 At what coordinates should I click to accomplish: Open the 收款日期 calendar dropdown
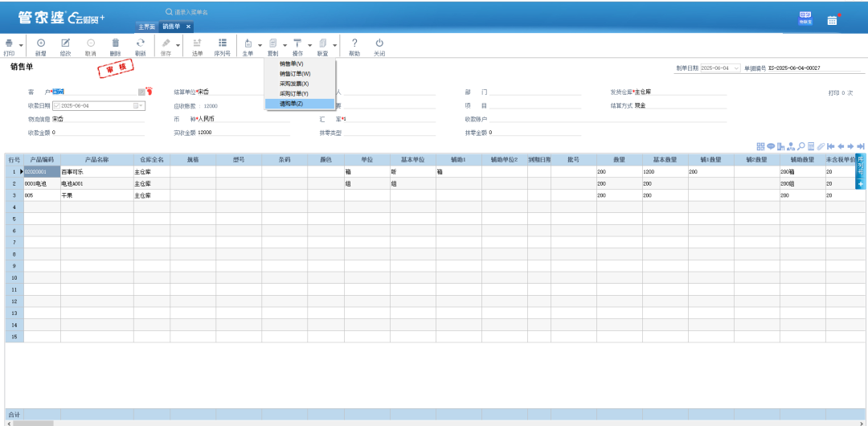pos(138,105)
